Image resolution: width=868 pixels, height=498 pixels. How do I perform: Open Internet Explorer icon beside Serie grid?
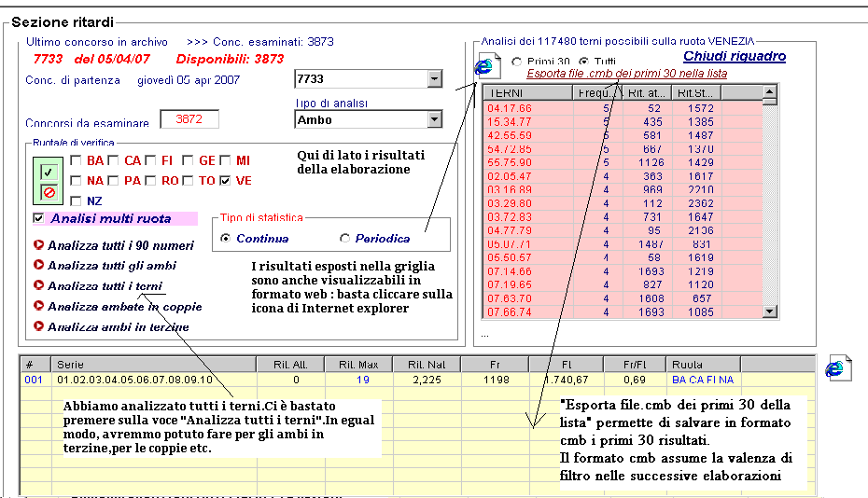[837, 367]
